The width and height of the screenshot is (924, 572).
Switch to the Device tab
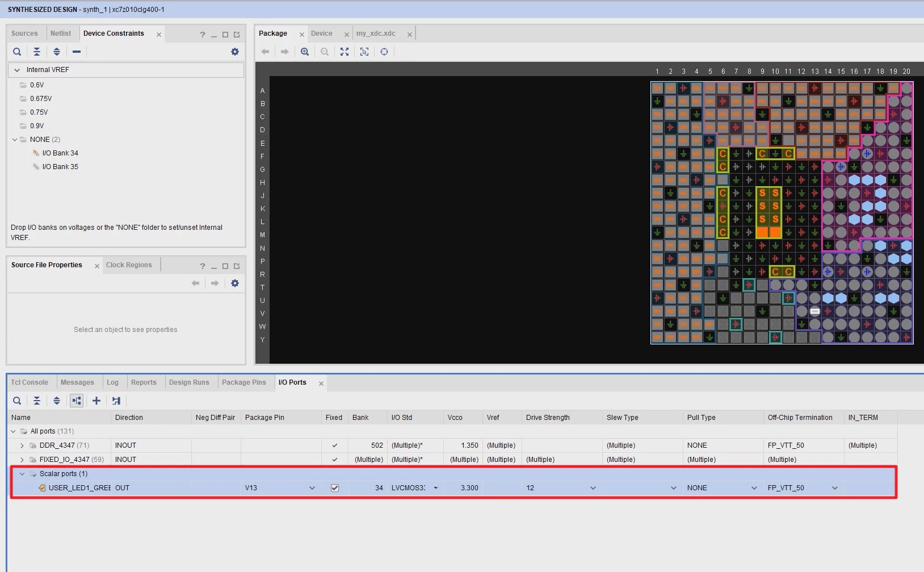pyautogui.click(x=322, y=33)
